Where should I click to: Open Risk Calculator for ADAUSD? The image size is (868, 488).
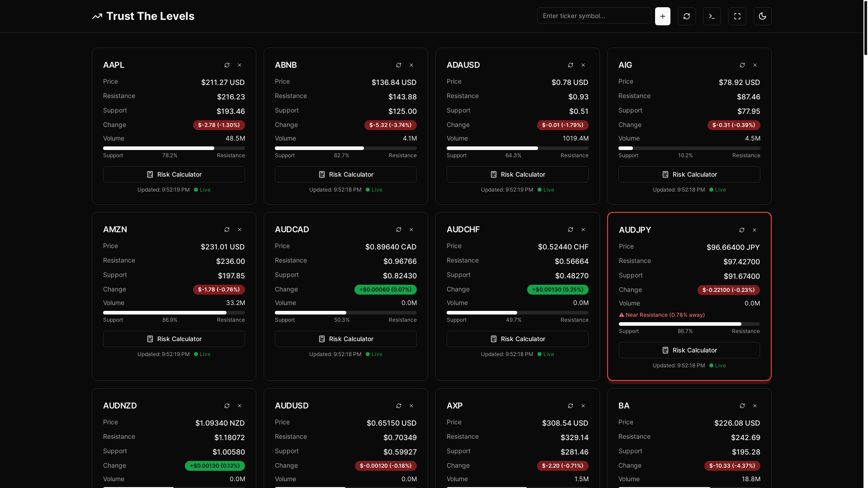[x=518, y=174]
